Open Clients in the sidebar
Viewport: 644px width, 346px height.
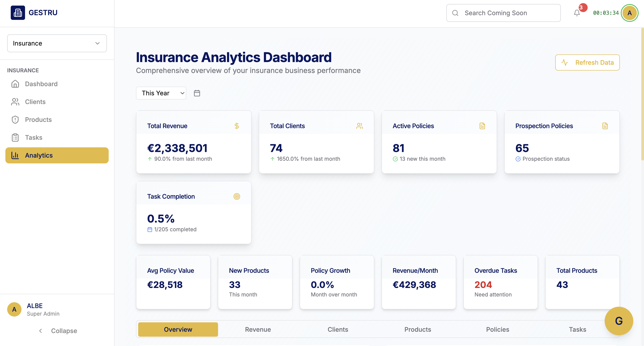pyautogui.click(x=35, y=102)
